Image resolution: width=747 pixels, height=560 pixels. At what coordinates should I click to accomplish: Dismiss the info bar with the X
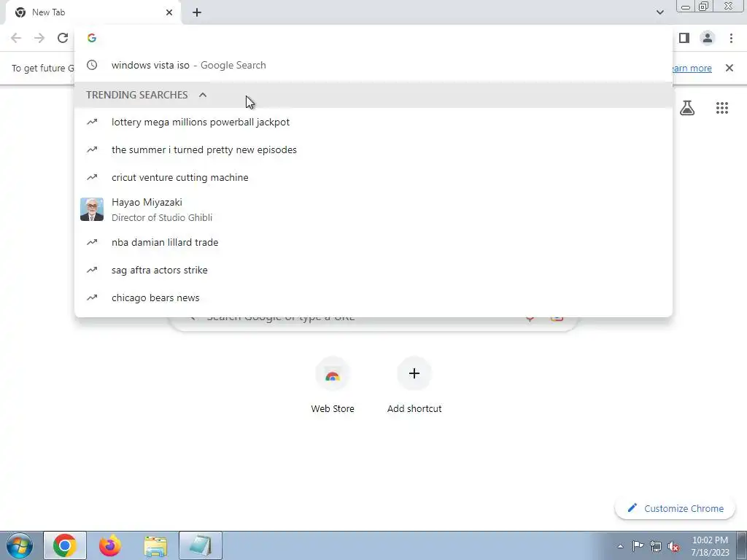(x=729, y=68)
